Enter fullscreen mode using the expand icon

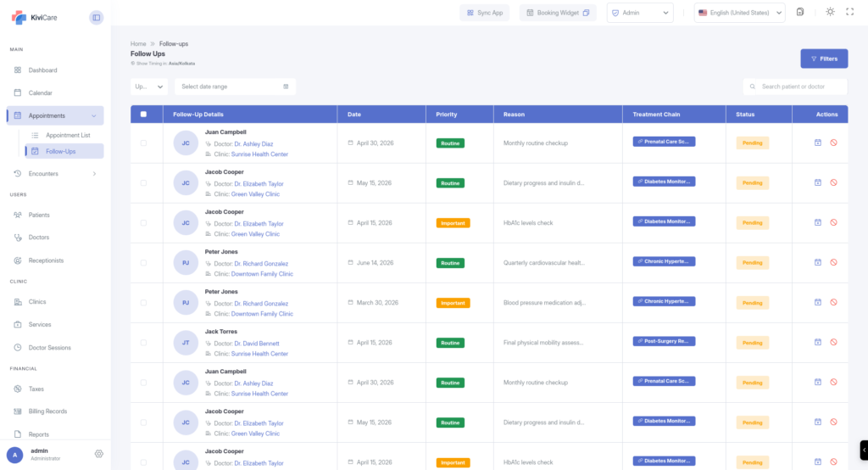pyautogui.click(x=850, y=12)
